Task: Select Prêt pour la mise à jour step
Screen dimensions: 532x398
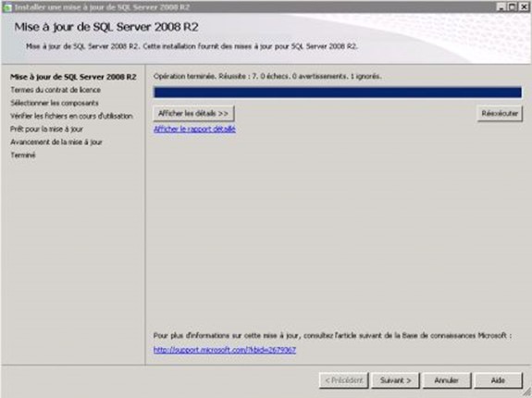Action: [x=46, y=129]
